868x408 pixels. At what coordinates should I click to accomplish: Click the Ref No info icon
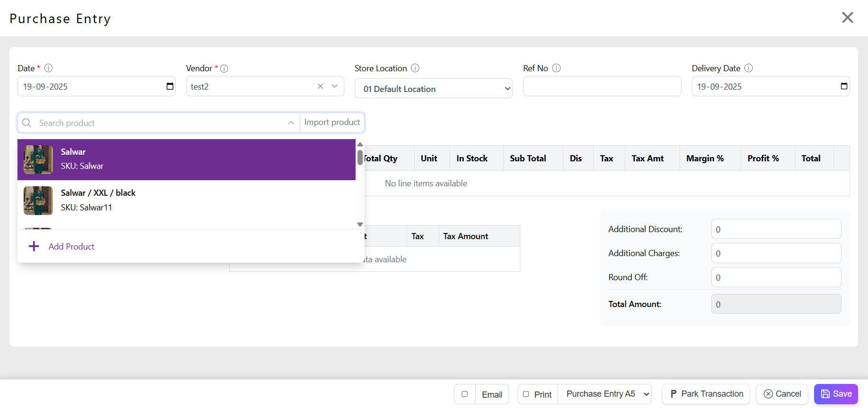tap(556, 68)
